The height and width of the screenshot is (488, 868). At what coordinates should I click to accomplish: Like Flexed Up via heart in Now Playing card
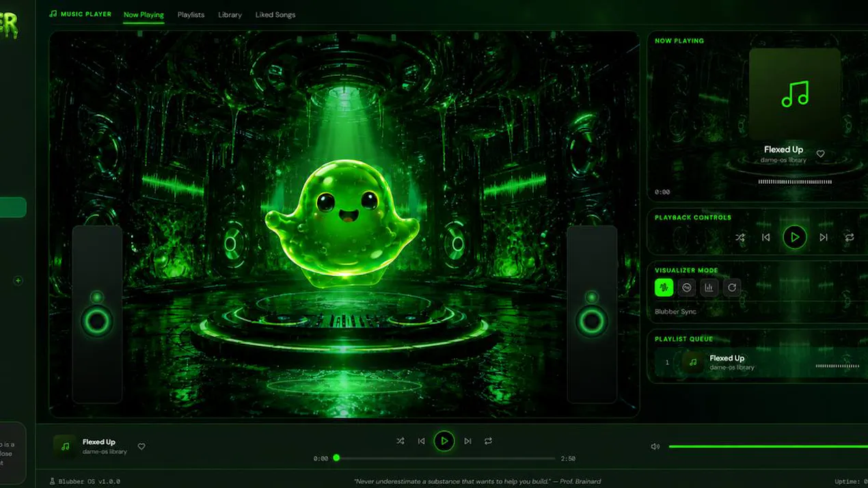pos(821,154)
